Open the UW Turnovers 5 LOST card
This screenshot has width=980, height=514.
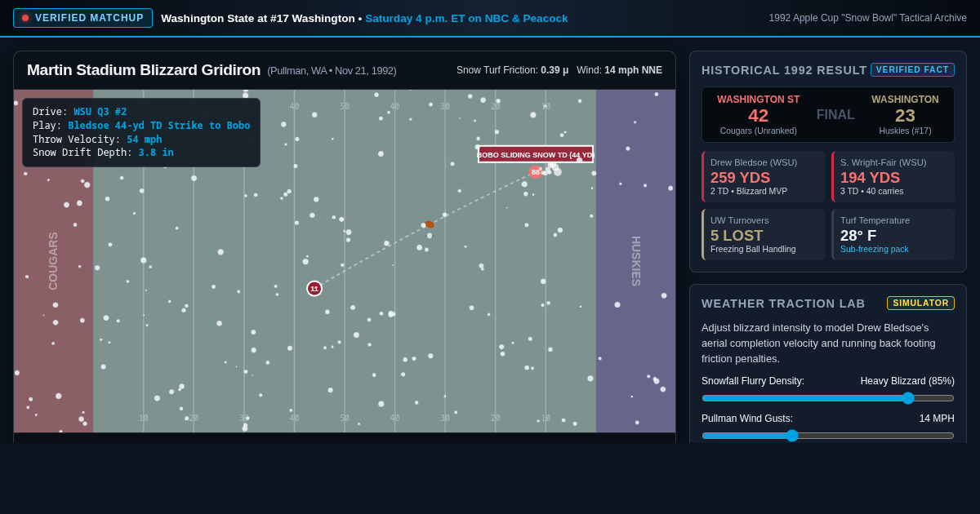(763, 234)
